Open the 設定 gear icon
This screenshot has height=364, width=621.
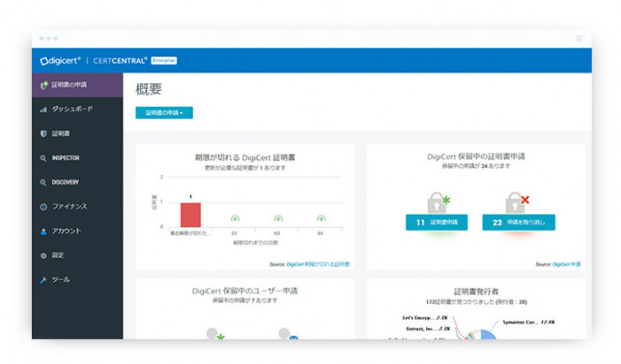43,256
